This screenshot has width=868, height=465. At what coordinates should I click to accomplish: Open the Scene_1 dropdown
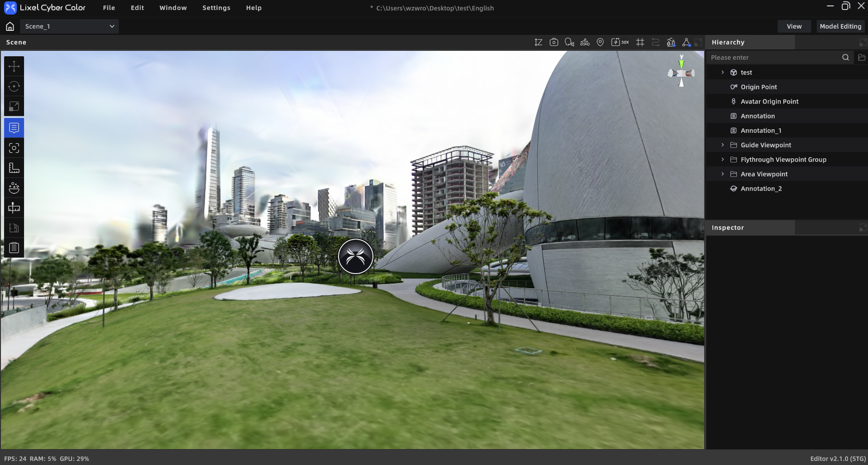(69, 26)
